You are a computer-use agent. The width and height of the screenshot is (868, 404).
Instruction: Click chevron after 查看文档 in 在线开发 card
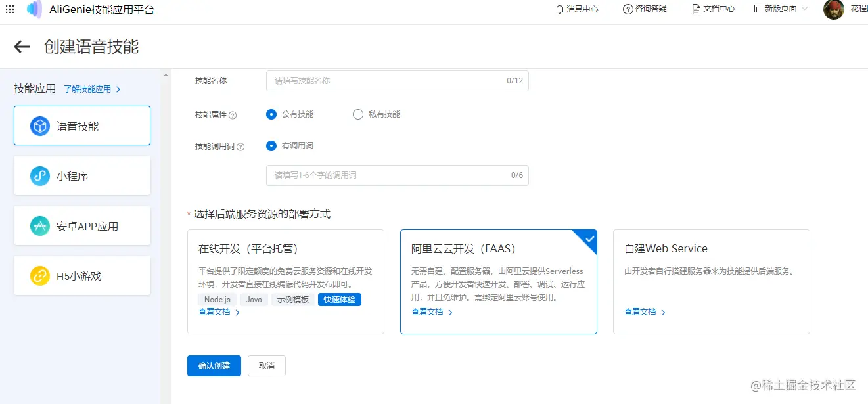(x=237, y=313)
